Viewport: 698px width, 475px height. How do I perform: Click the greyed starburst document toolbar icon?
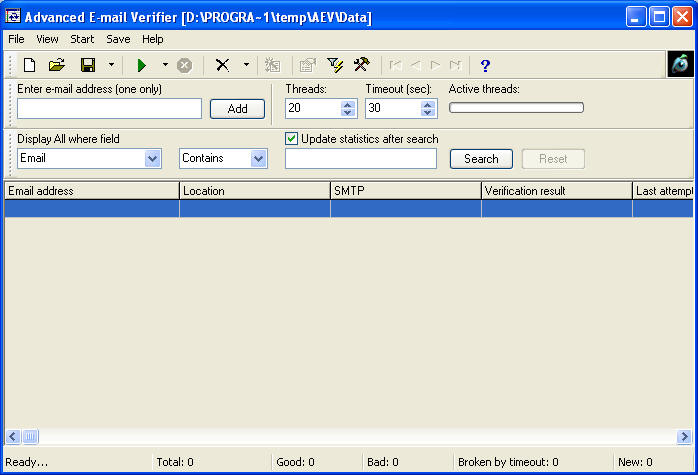(x=272, y=65)
